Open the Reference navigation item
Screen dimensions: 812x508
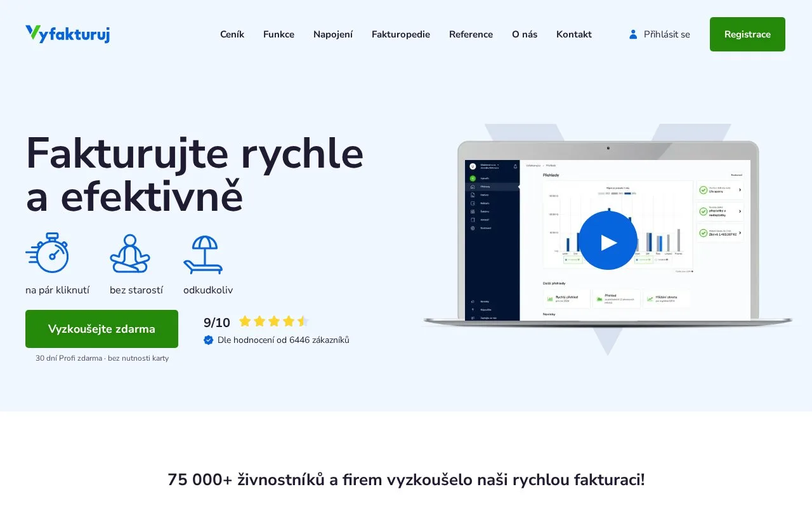pyautogui.click(x=471, y=34)
